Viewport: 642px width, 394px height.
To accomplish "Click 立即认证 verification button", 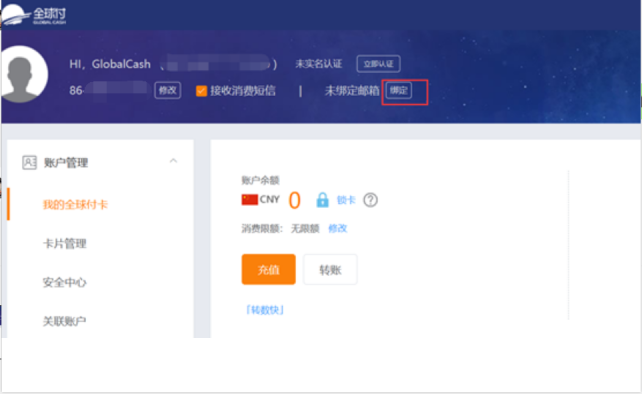I will [x=378, y=64].
